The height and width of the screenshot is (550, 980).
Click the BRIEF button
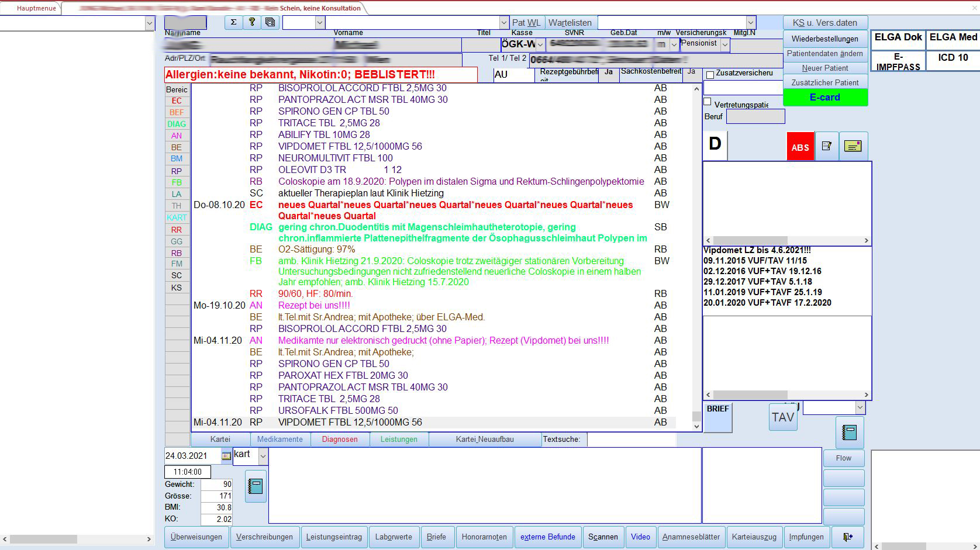(x=717, y=417)
